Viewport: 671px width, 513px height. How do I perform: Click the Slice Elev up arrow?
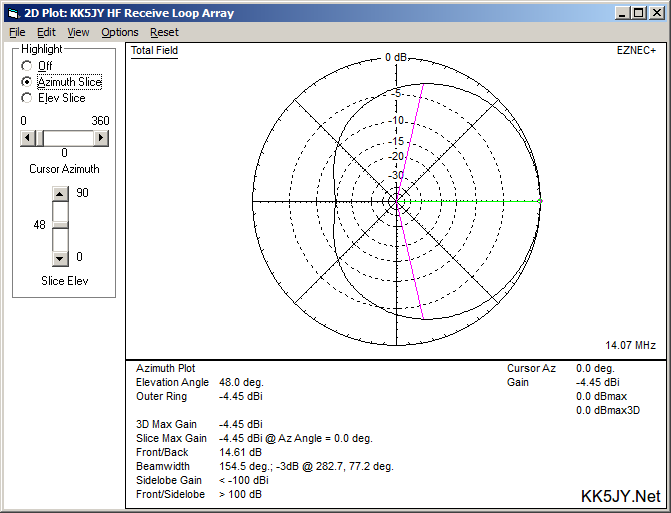coord(60,194)
